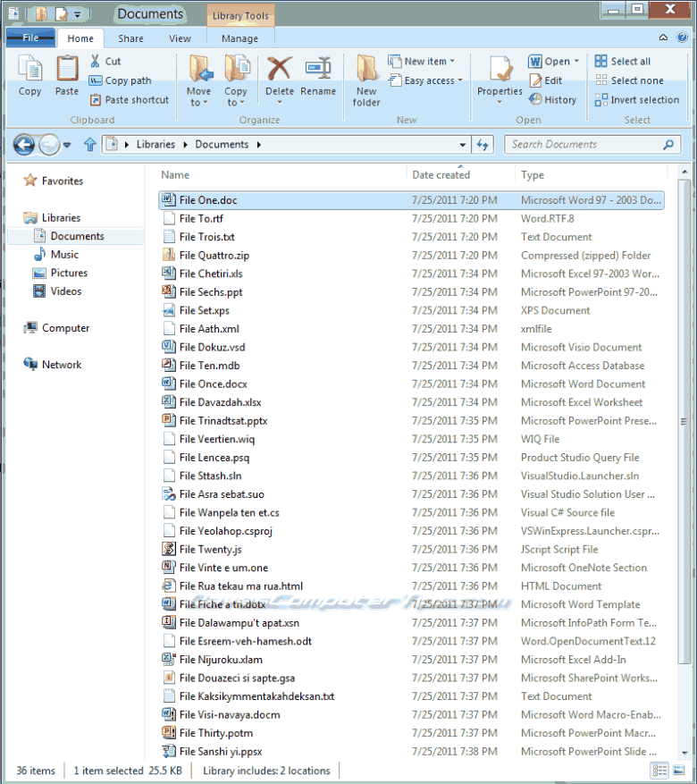Image resolution: width=697 pixels, height=784 pixels.
Task: Collapse the ribbon with the chevron
Action: [x=663, y=37]
